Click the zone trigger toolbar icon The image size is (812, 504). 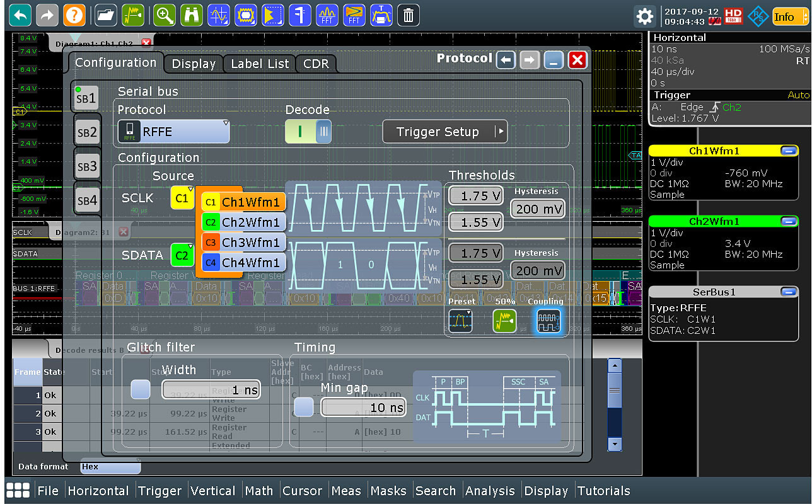coord(381,14)
